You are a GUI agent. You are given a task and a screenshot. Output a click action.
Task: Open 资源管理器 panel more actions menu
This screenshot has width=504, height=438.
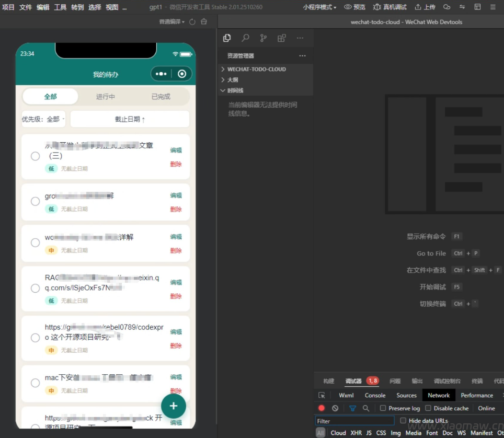click(x=303, y=55)
